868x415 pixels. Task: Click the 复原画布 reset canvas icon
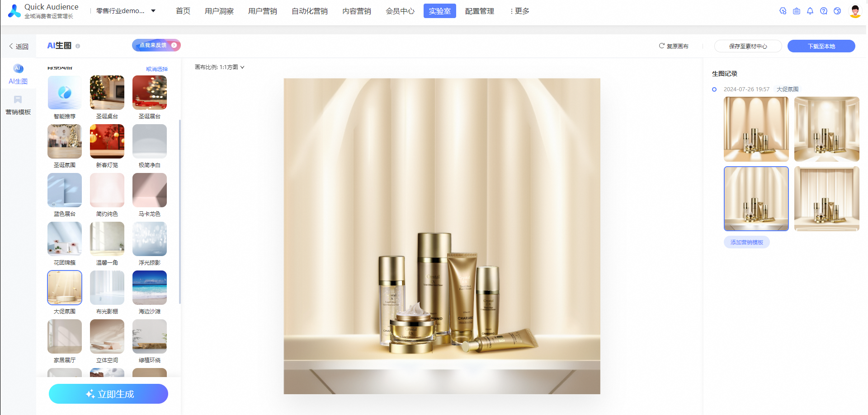point(662,46)
